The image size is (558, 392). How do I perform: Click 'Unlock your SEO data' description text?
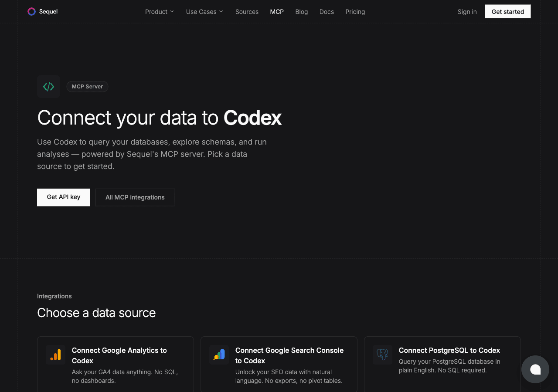289,376
